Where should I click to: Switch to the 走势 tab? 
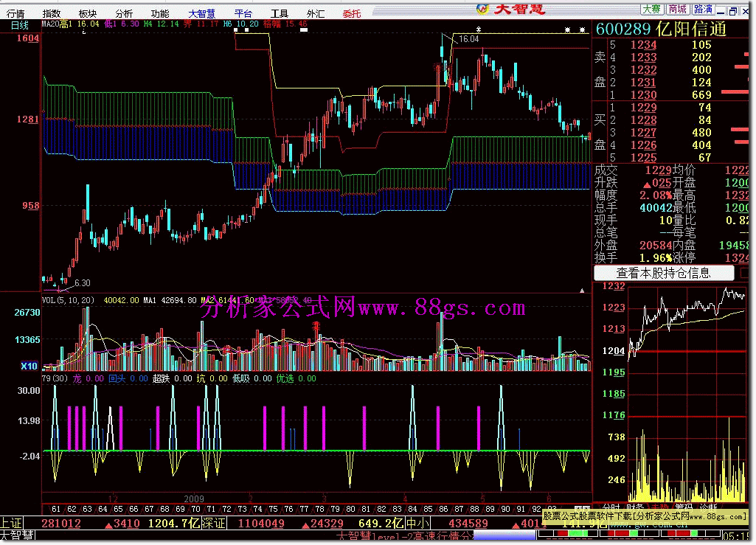pos(659,507)
